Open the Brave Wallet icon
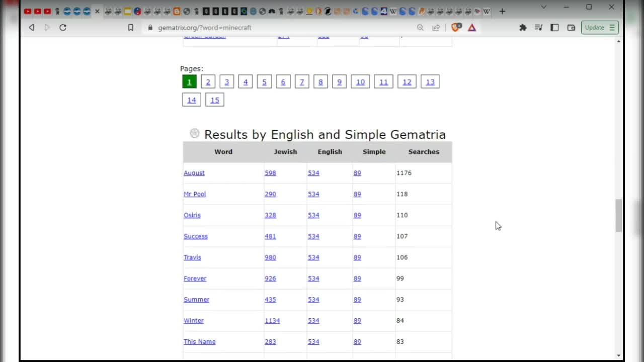644x362 pixels. (571, 28)
